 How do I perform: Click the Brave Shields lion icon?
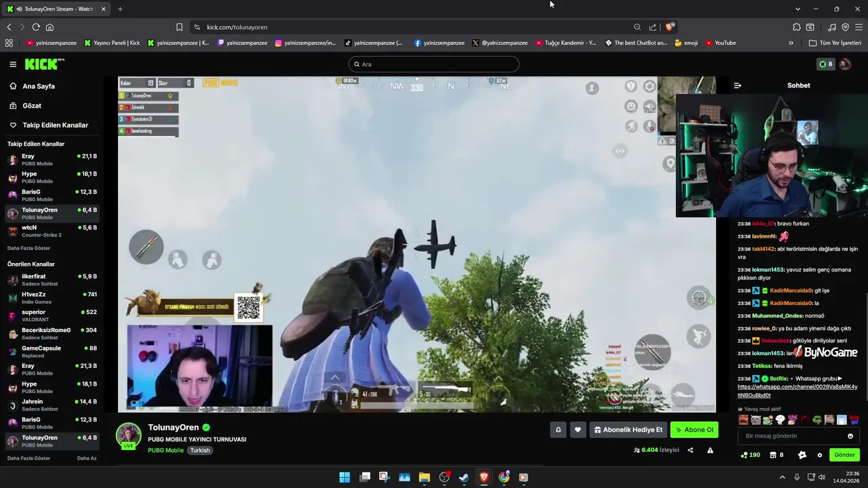tap(669, 27)
